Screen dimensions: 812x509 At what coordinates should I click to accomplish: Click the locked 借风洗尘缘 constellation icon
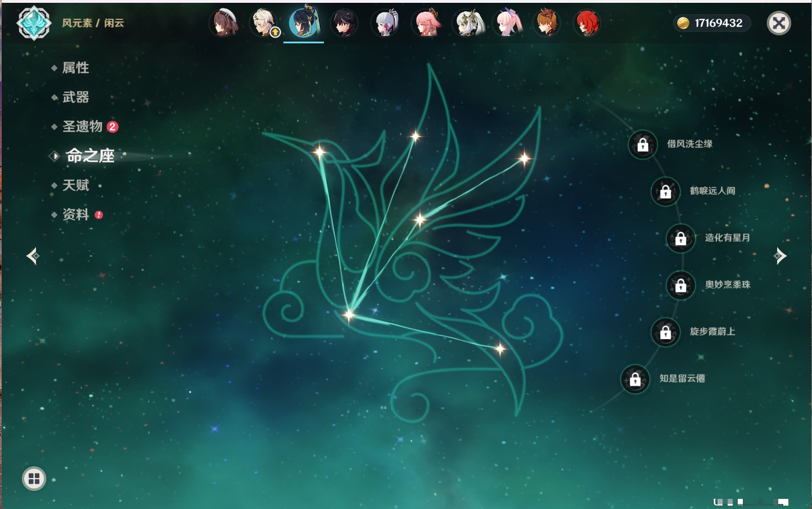pos(643,145)
